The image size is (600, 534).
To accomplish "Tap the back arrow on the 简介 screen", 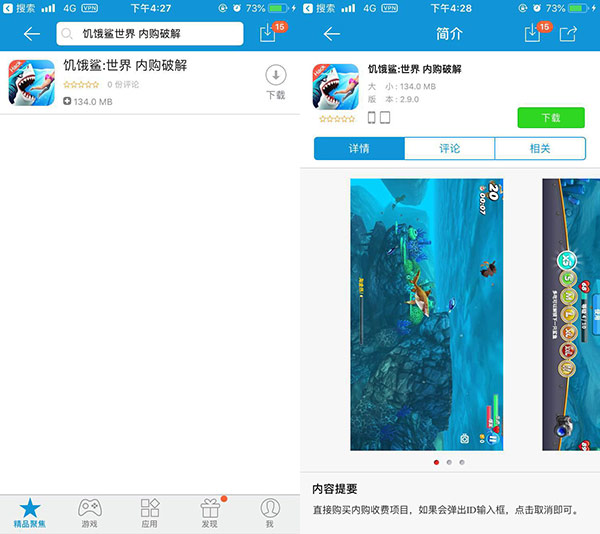I will pos(331,34).
